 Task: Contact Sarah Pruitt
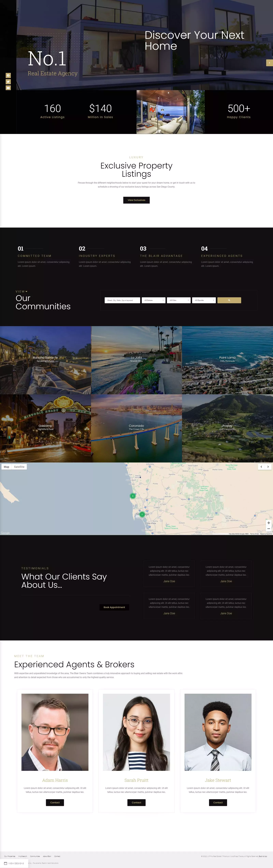tap(136, 802)
